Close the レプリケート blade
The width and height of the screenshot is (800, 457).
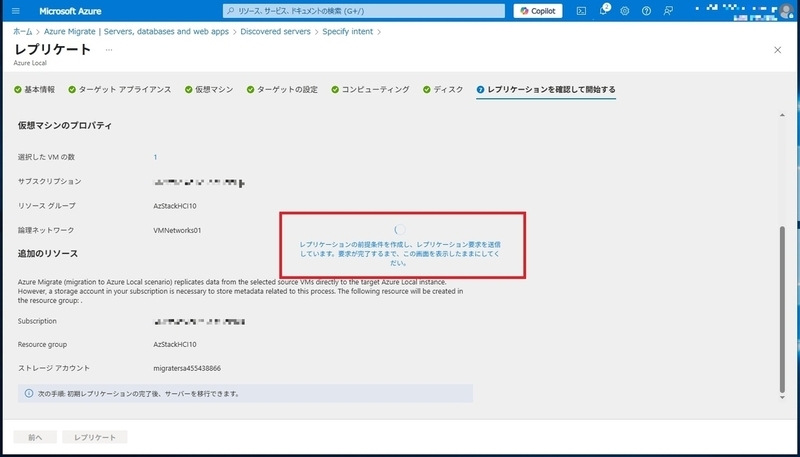pyautogui.click(x=778, y=50)
